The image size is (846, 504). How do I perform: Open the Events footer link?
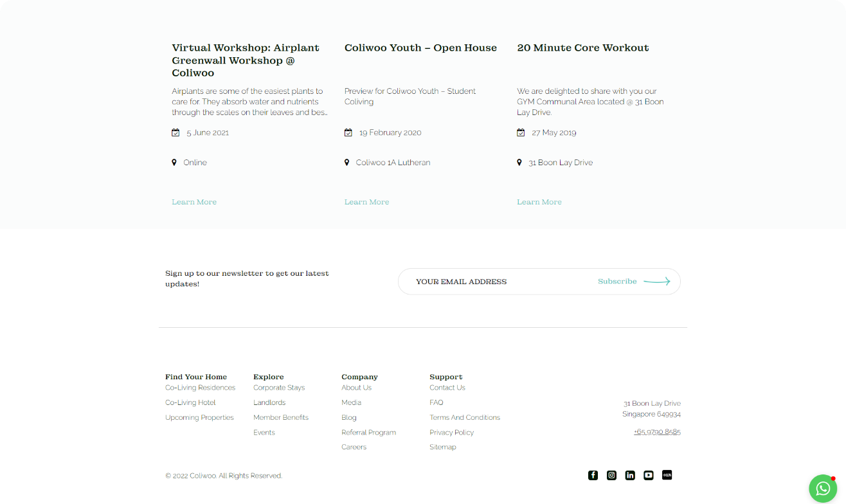(x=264, y=433)
